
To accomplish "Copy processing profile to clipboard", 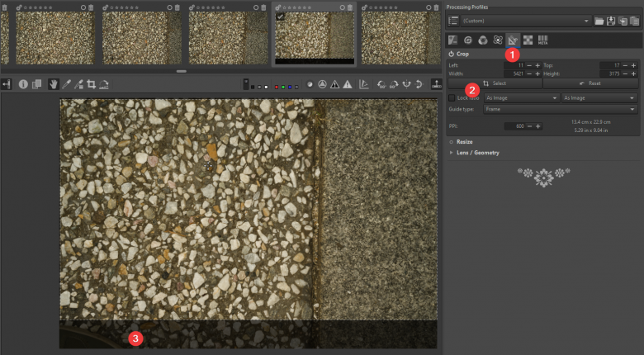I will [623, 21].
